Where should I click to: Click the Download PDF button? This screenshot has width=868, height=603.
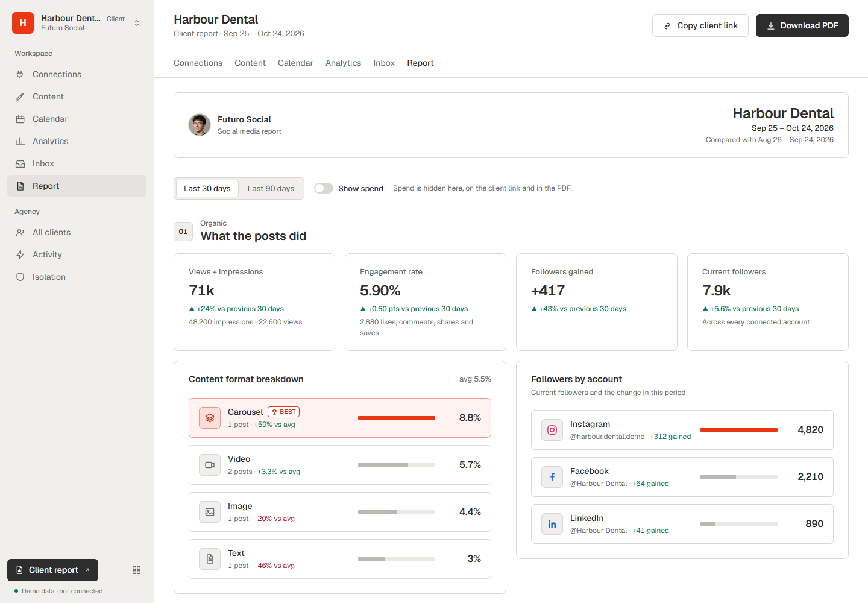point(802,25)
